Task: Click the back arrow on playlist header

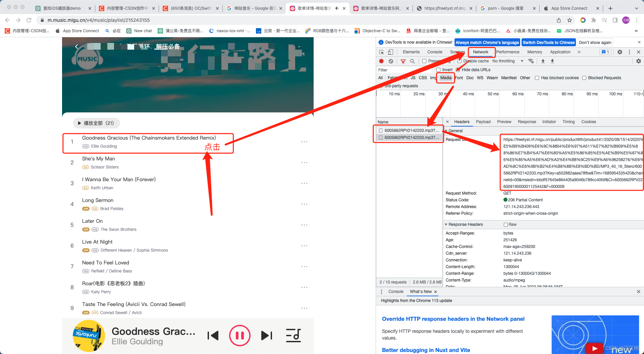Action: pyautogui.click(x=76, y=46)
